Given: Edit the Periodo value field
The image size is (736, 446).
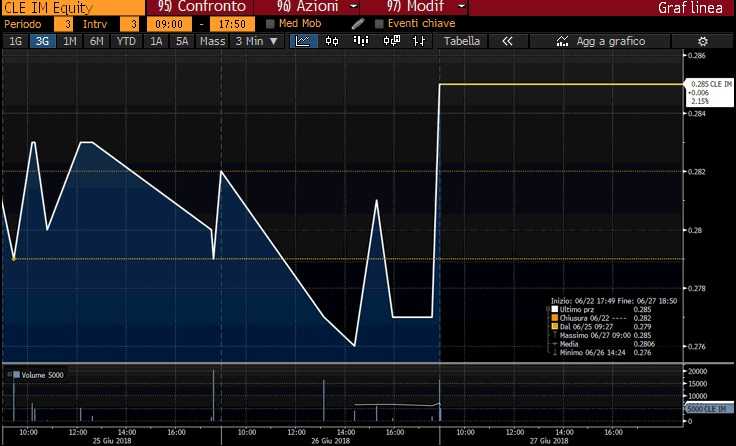Looking at the screenshot, I should [63, 24].
